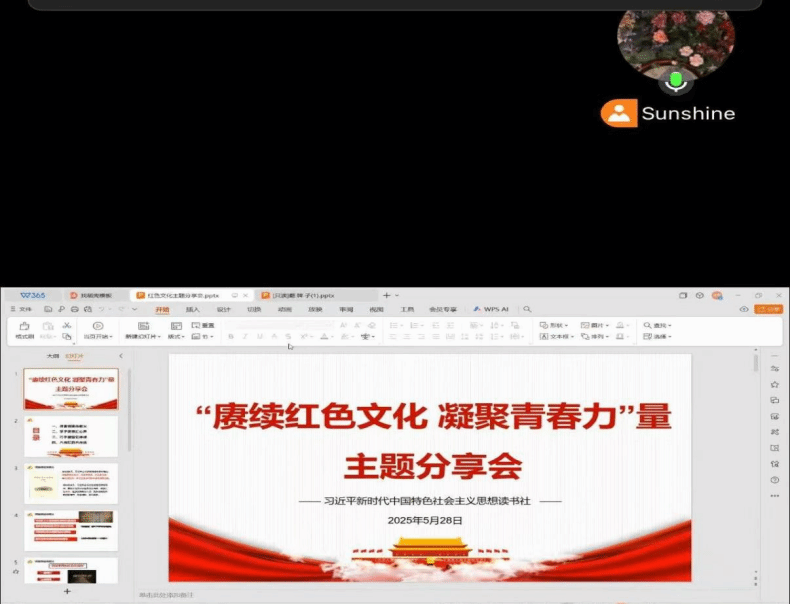790x604 pixels.
Task: Click the Format Painter brush icon
Action: point(24,327)
